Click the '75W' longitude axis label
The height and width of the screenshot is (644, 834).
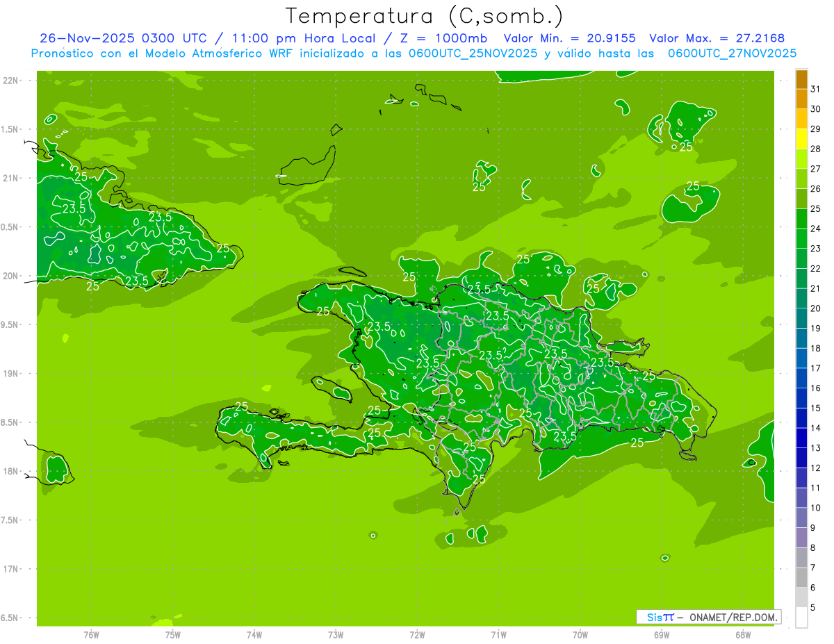point(173,635)
